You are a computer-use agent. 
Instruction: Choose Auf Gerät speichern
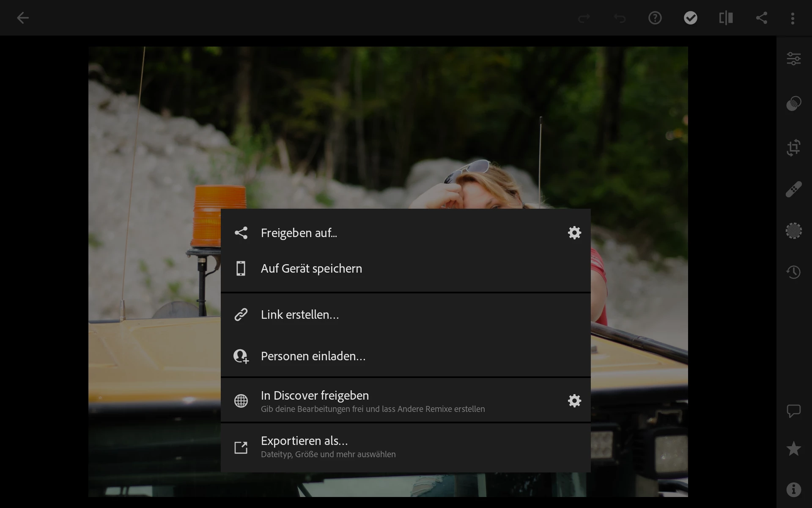pyautogui.click(x=311, y=268)
